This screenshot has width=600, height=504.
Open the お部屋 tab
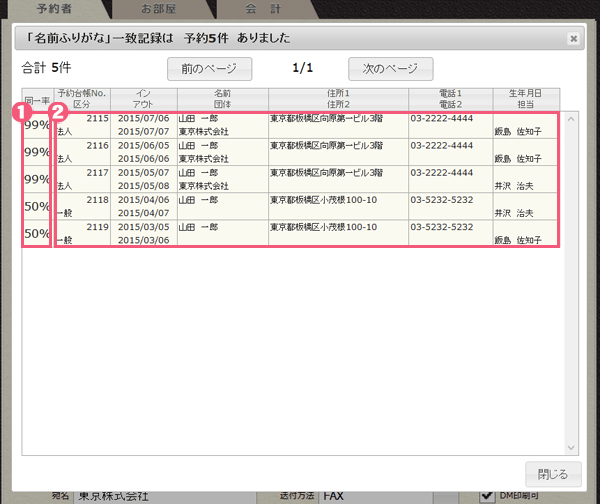point(160,8)
